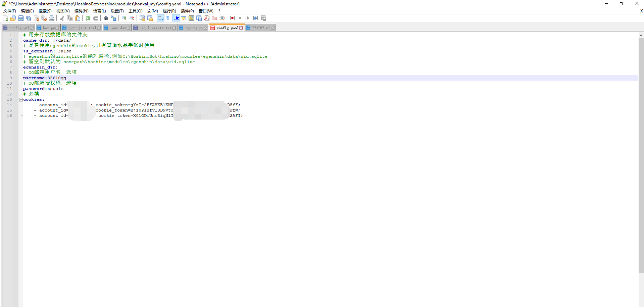The width and height of the screenshot is (644, 307).
Task: Toggle word wrap
Action: pyautogui.click(x=160, y=18)
